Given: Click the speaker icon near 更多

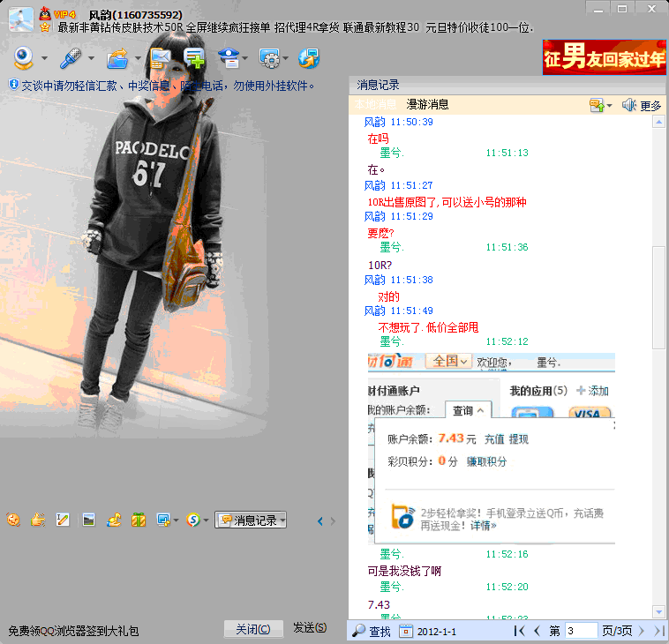Looking at the screenshot, I should pos(629,105).
